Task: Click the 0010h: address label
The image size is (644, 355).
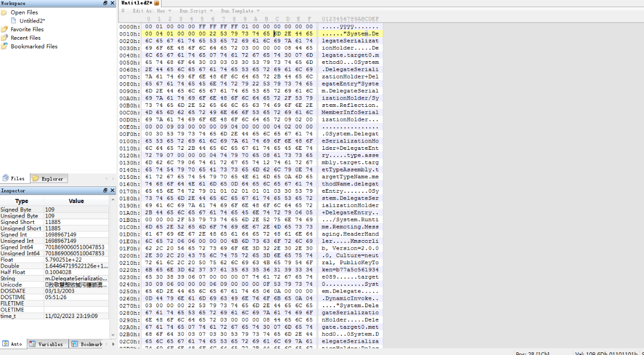Action: [129, 34]
